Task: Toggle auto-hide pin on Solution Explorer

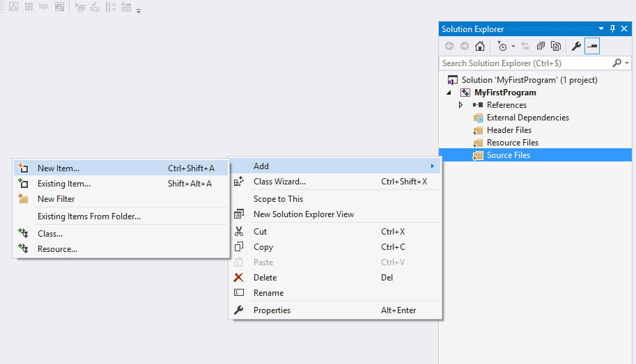Action: tap(612, 29)
